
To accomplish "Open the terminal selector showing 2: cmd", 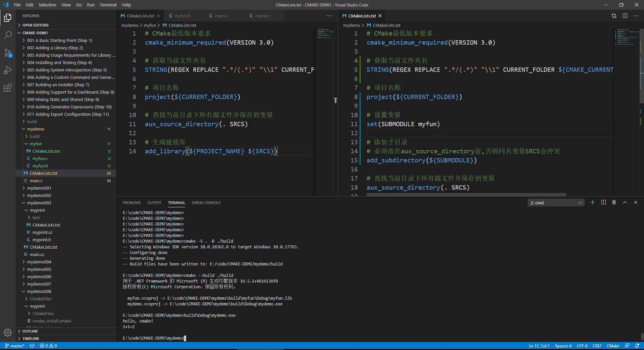I will [555, 202].
